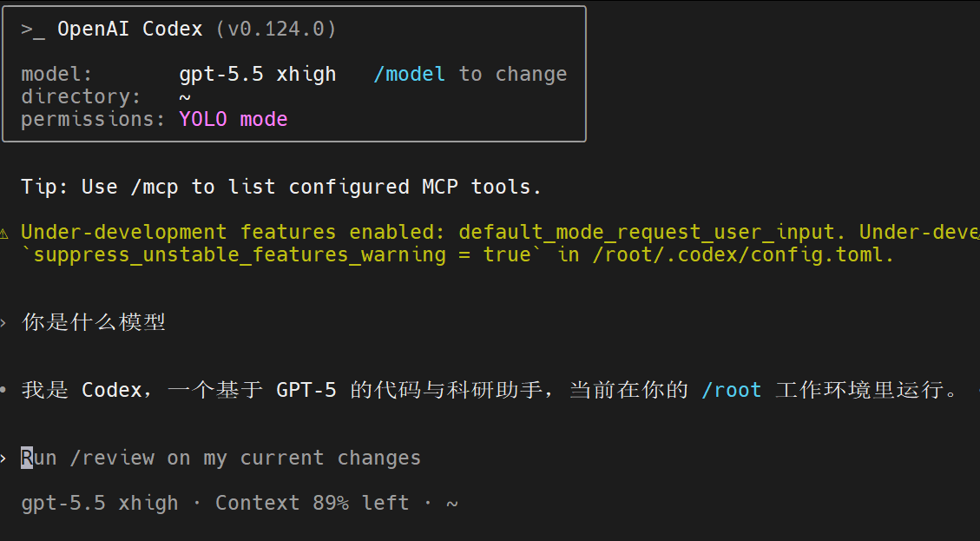980x541 pixels.
Task: Click the default_mode_request_user_input feature name
Action: [x=647, y=232]
